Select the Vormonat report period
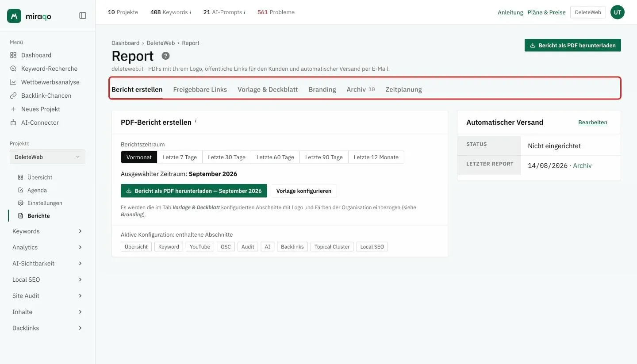 139,157
